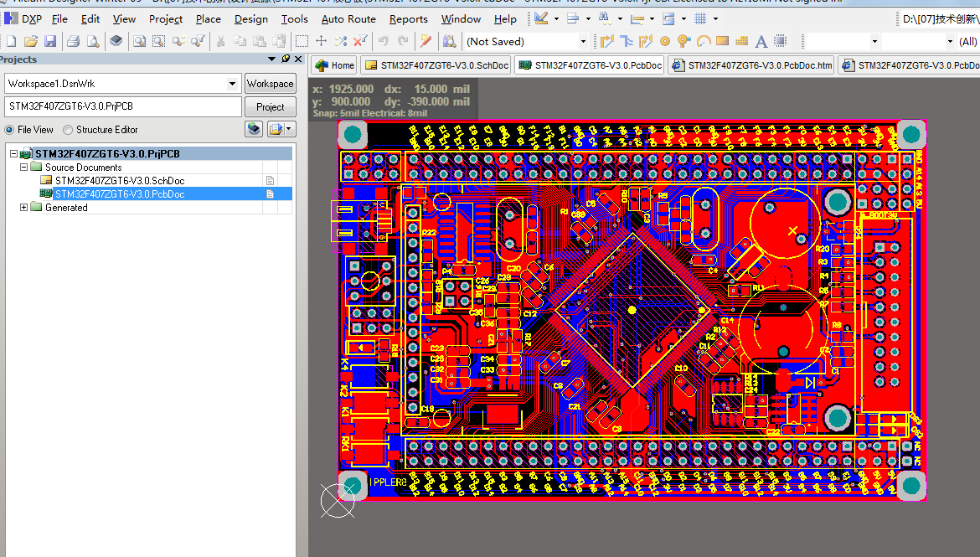980x557 pixels.
Task: Select Interactively Route Connections tool
Action: click(607, 41)
